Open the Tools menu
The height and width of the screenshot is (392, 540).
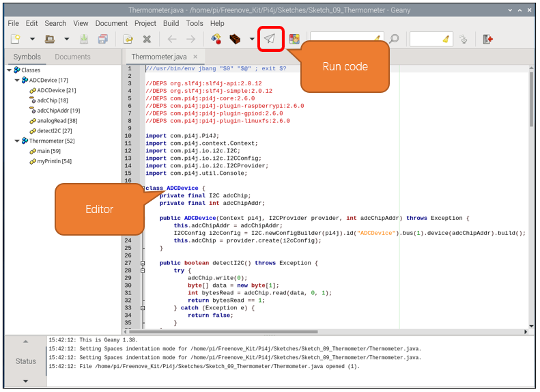[195, 23]
